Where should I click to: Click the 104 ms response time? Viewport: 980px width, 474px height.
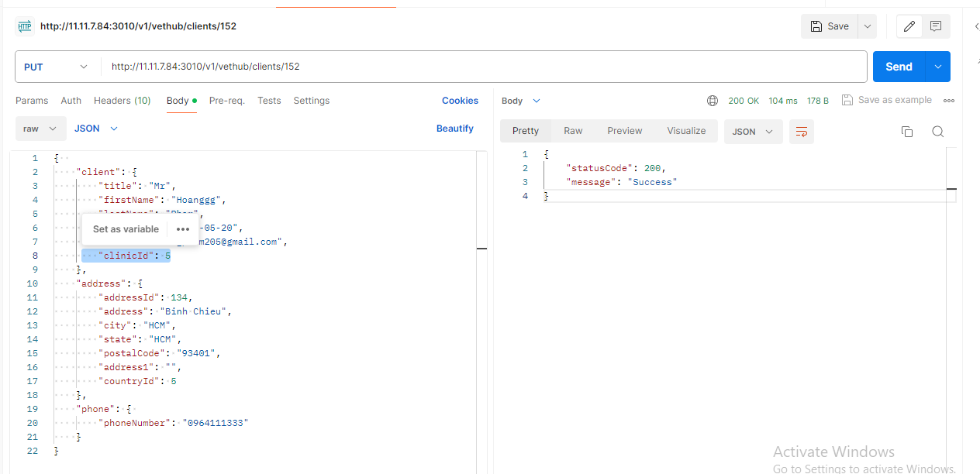pos(783,101)
